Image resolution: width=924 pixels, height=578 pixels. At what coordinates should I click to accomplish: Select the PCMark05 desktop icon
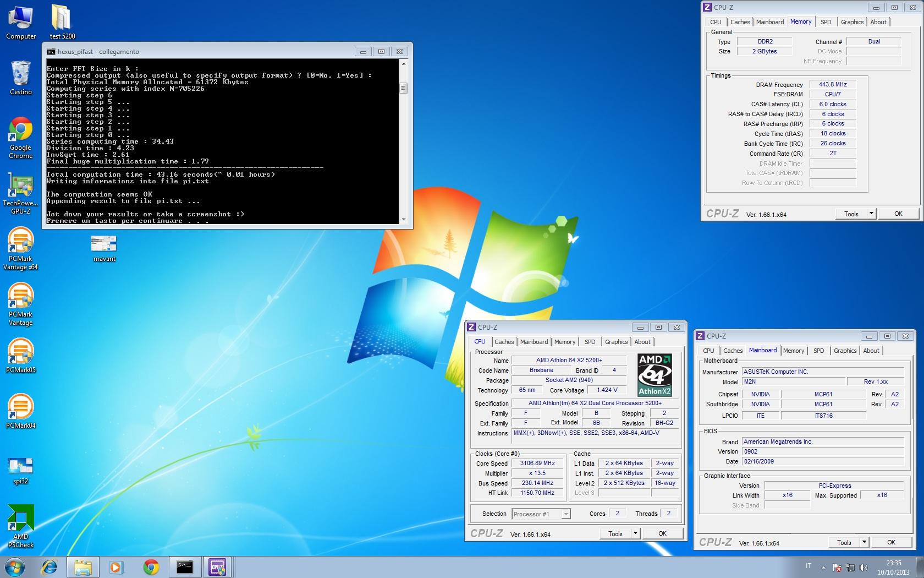pos(21,356)
